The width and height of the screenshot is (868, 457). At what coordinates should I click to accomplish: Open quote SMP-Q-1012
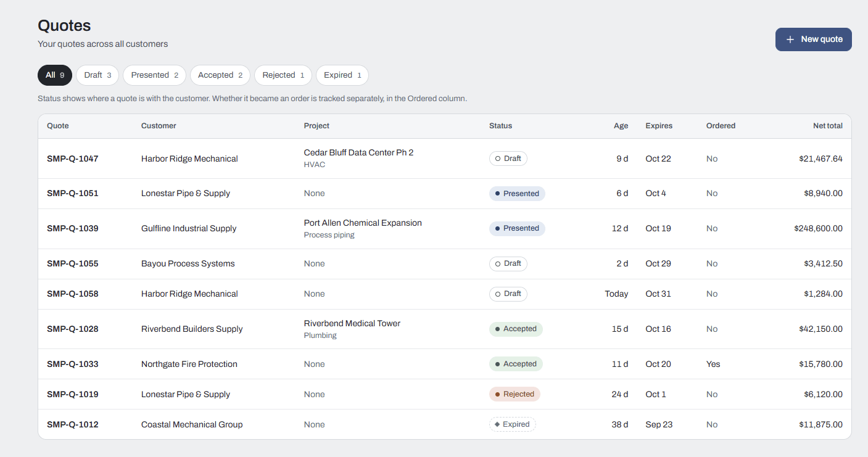(x=73, y=424)
